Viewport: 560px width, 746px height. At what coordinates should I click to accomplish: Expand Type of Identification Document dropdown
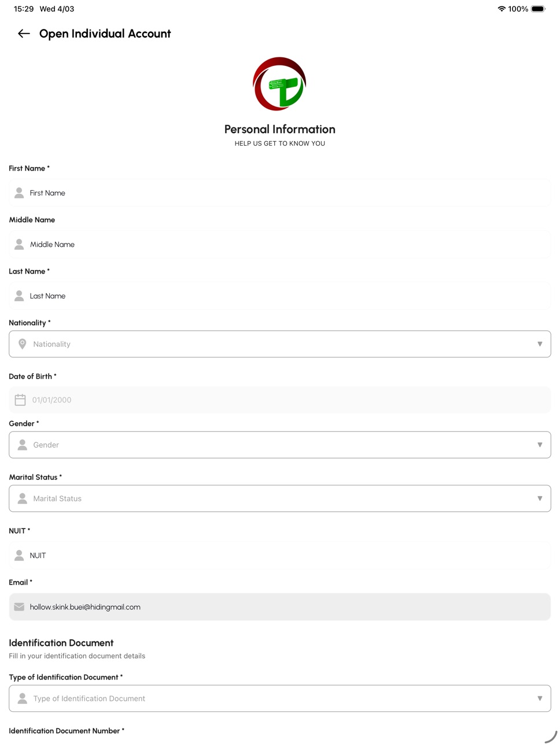pos(280,699)
